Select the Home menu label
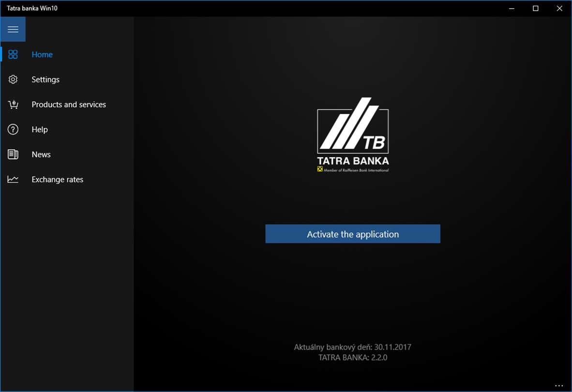Viewport: 572px width, 392px height. (42, 54)
